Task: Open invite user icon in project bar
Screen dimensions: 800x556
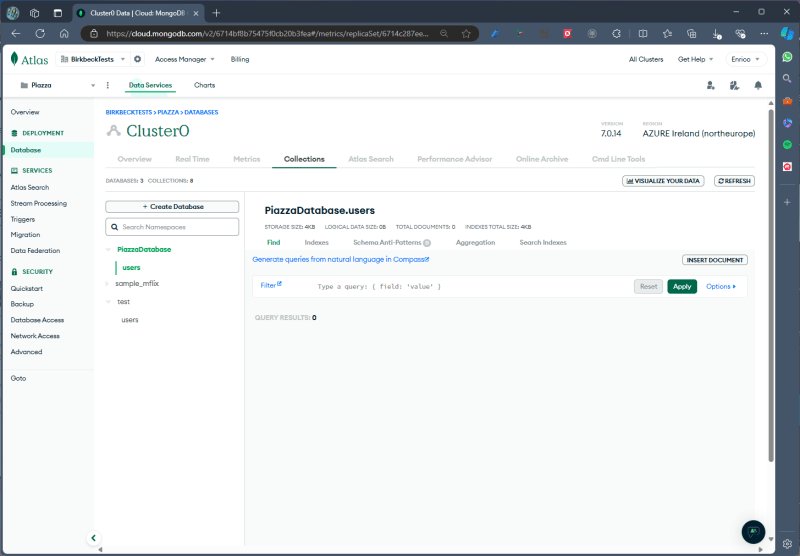Action: 710,85
